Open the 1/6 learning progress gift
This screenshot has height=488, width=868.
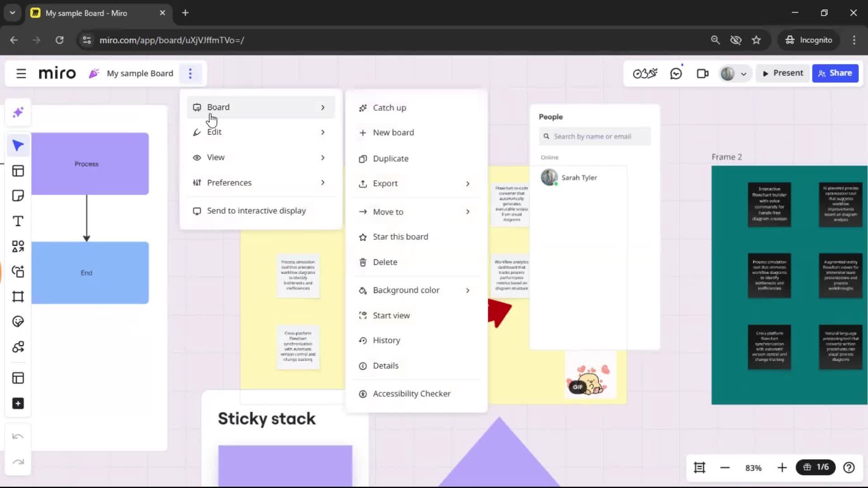[816, 467]
